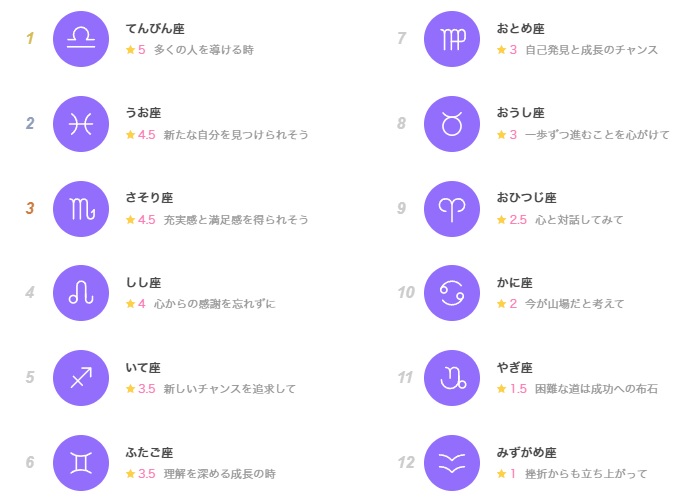The height and width of the screenshot is (502, 680).
Task: Click the Virgo (おとめ座) zodiac icon
Action: pyautogui.click(x=452, y=39)
